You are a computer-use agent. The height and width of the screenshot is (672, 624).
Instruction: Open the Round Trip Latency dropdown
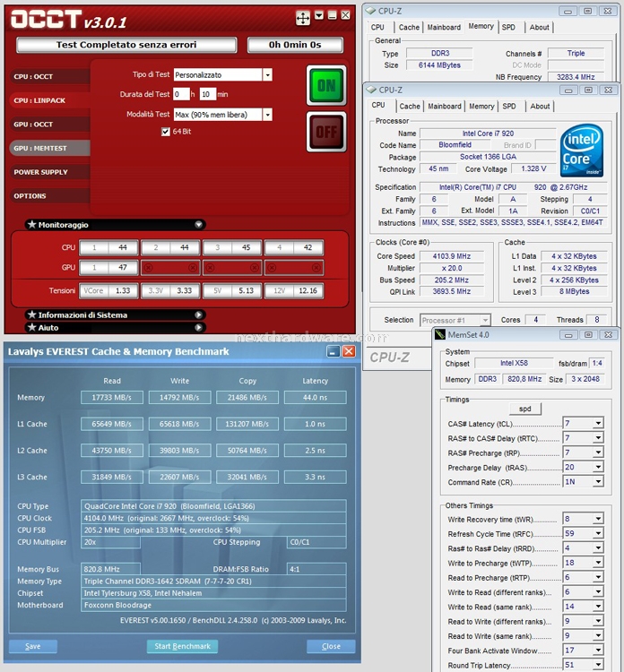pyautogui.click(x=598, y=665)
